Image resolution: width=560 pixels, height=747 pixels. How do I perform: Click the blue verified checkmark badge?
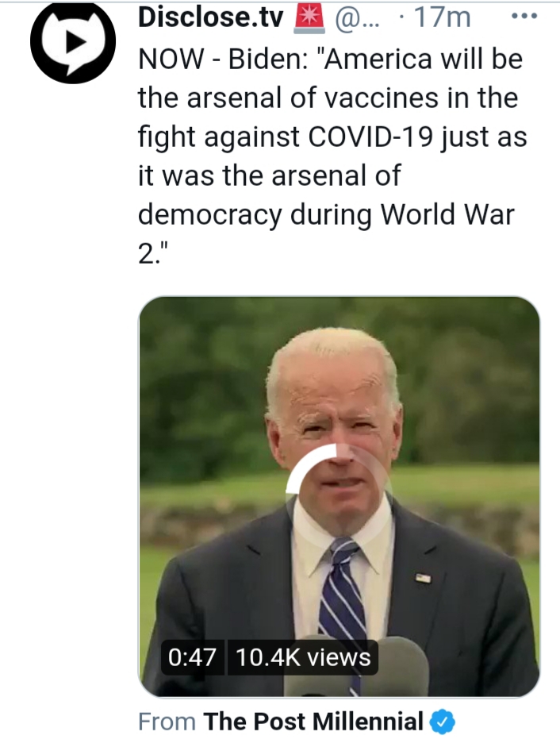(443, 722)
